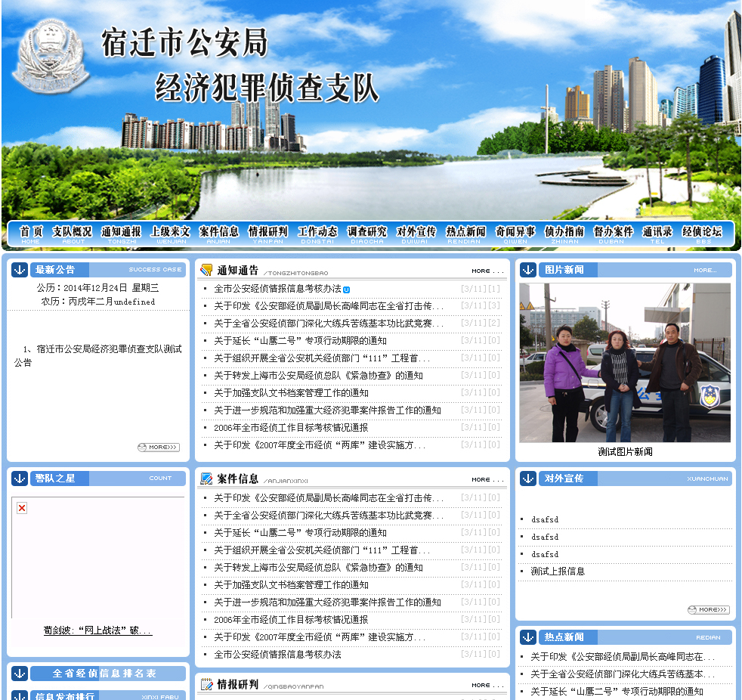Click MORE link in 情报研判 header
Screen dimensions: 742x700
[x=487, y=686]
